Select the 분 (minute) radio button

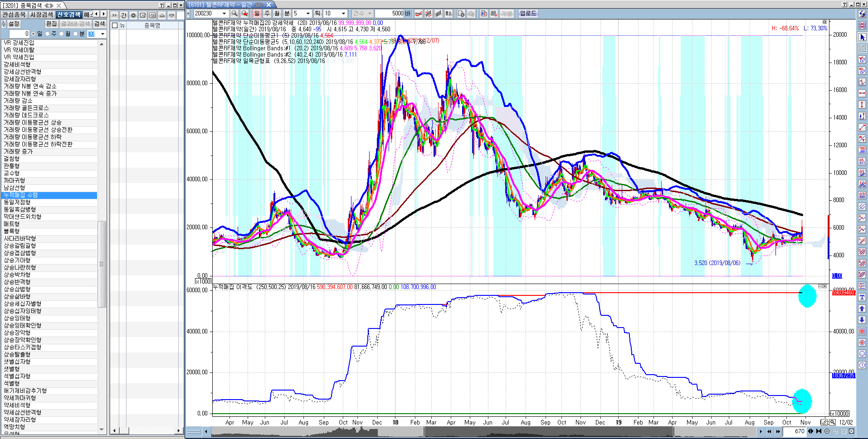76,34
